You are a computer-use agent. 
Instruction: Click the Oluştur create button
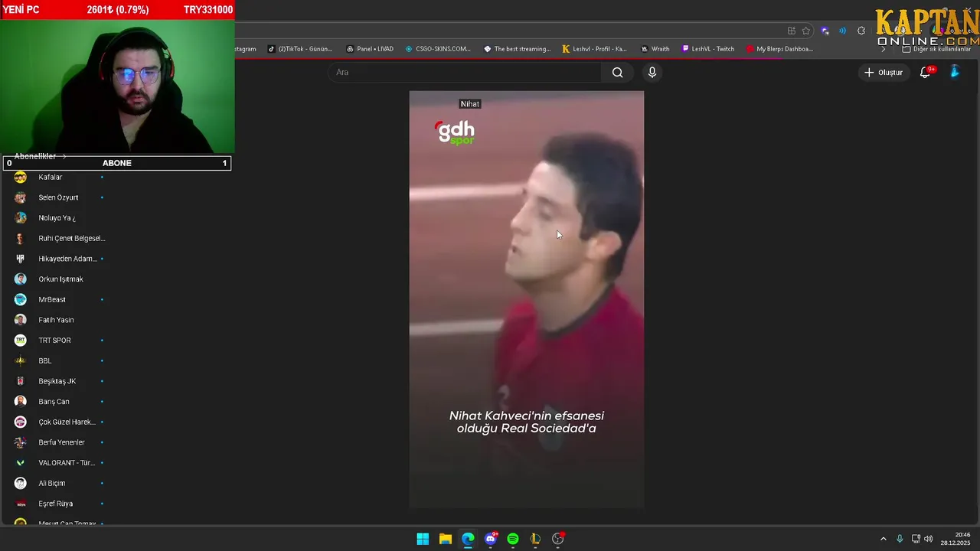884,72
